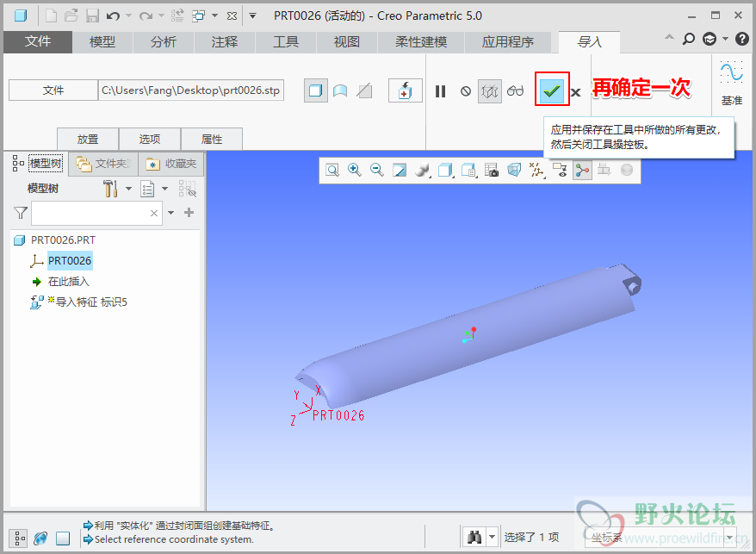This screenshot has height=554, width=756.
Task: Click the file path field prt0026.stp
Action: pyautogui.click(x=191, y=90)
